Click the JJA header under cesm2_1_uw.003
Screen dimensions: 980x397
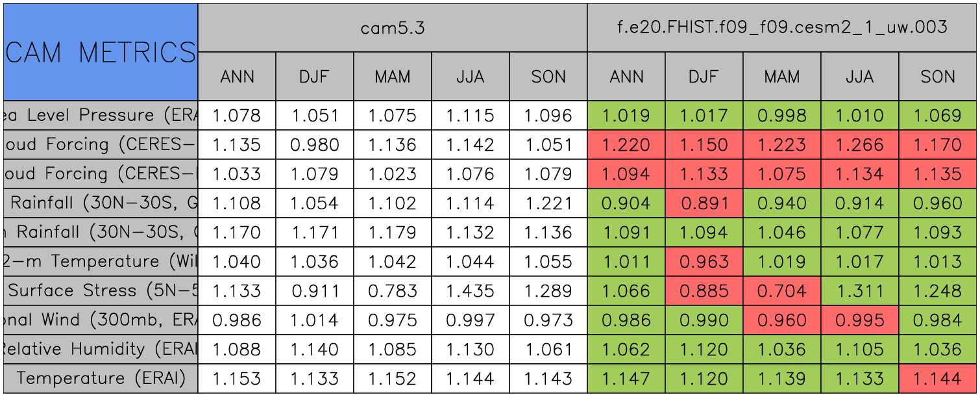(x=860, y=77)
